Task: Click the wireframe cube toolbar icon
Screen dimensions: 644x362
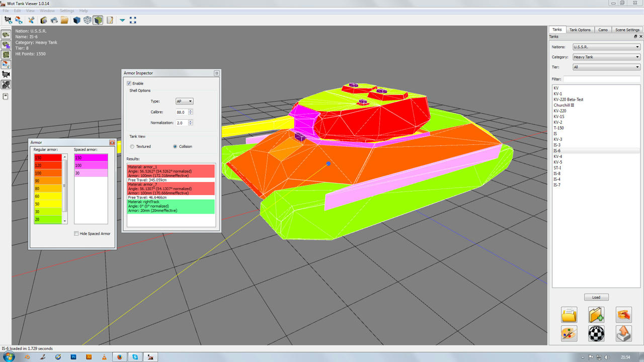Action: pos(88,20)
